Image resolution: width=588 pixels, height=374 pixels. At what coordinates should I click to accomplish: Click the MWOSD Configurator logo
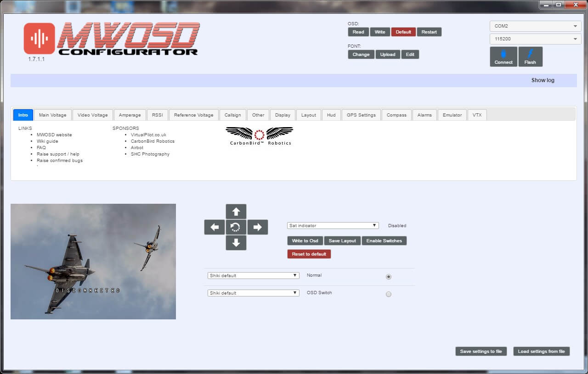click(x=113, y=39)
